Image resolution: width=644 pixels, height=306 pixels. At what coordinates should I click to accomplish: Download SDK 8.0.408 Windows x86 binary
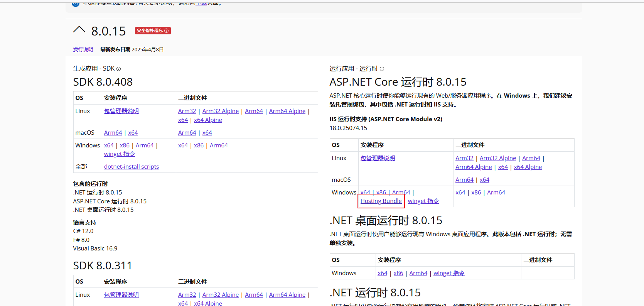(199, 145)
